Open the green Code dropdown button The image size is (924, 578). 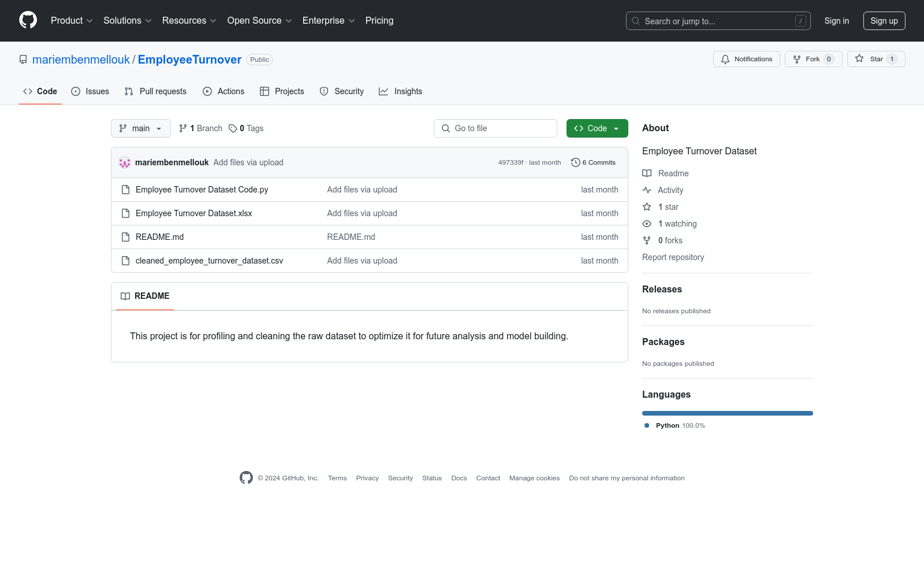(x=597, y=128)
